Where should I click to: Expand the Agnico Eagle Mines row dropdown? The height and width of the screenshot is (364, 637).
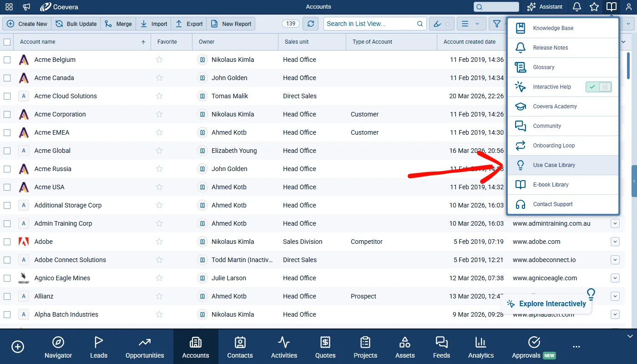[x=615, y=278]
